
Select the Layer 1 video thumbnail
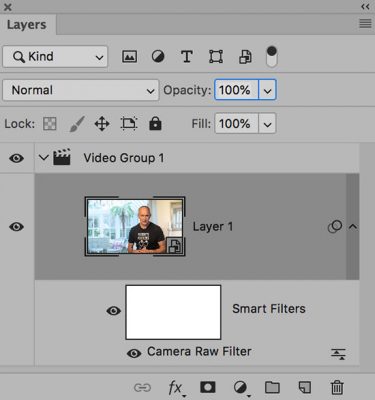coord(135,226)
